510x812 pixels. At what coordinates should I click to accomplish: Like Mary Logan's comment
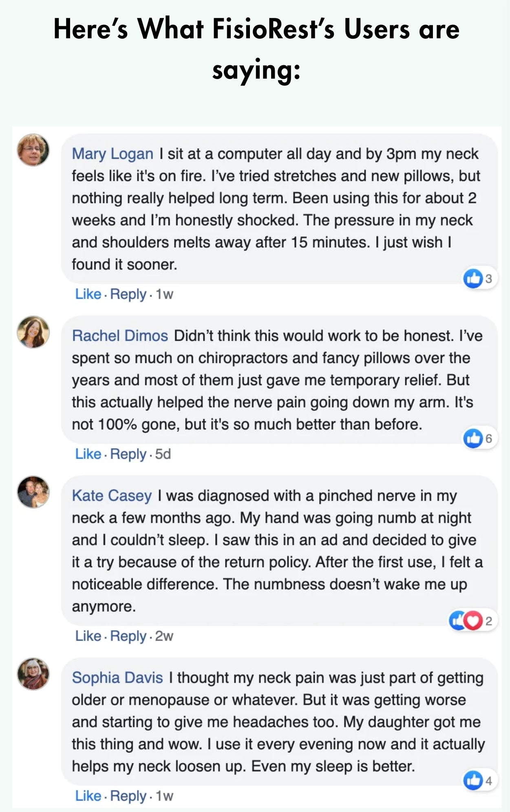tap(88, 294)
